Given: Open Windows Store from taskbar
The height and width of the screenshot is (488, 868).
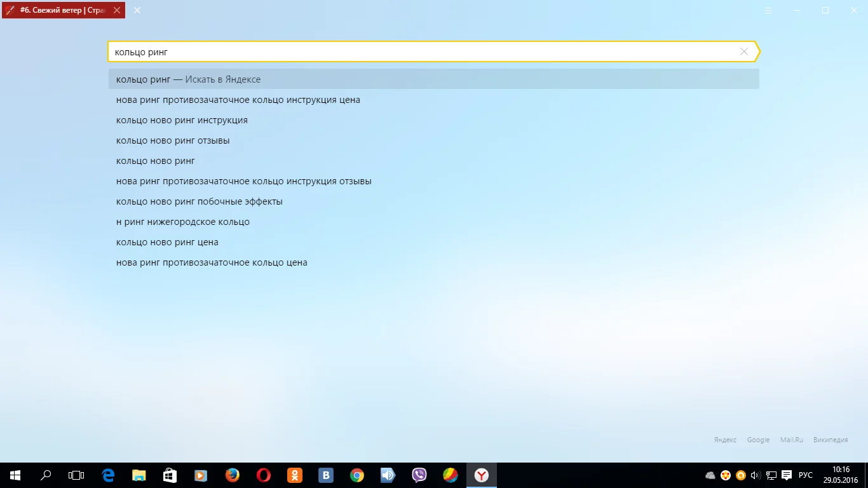Looking at the screenshot, I should click(170, 475).
